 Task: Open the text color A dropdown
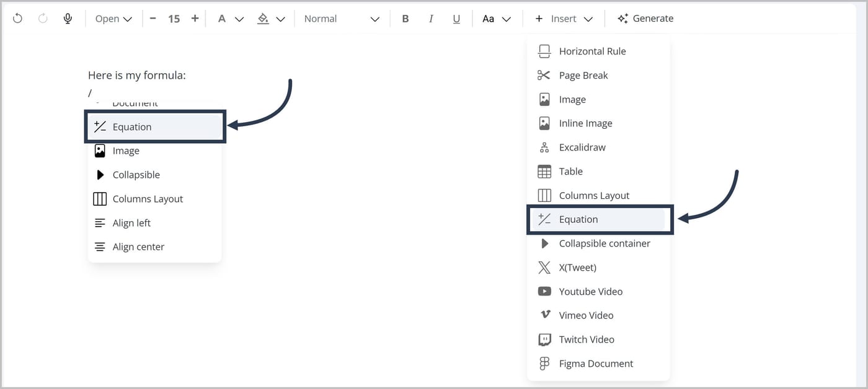click(230, 19)
